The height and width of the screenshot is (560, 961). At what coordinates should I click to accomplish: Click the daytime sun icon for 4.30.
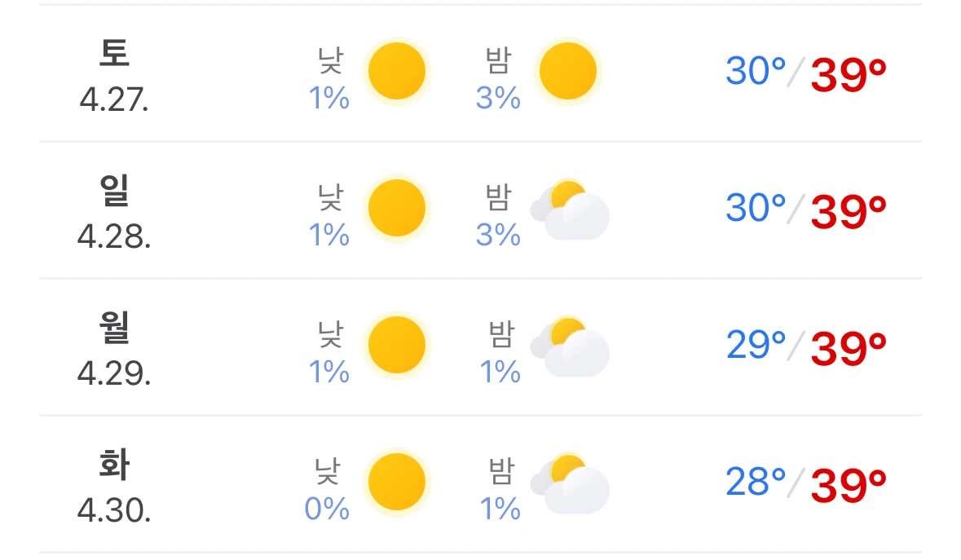(396, 483)
